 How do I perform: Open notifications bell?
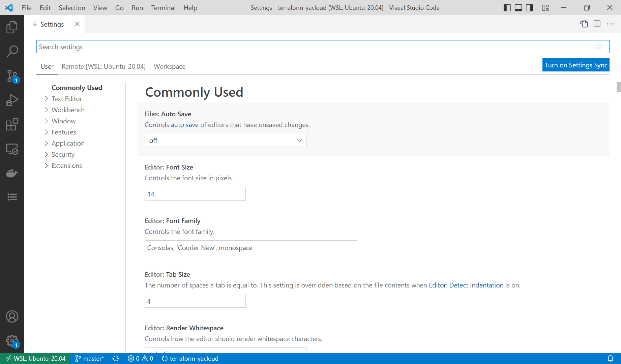[610, 358]
